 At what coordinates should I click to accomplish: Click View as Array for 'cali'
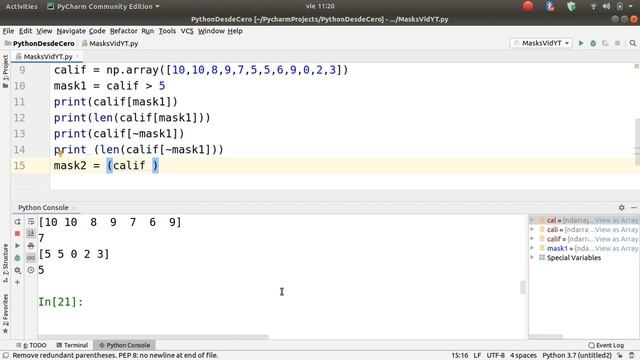616,229
